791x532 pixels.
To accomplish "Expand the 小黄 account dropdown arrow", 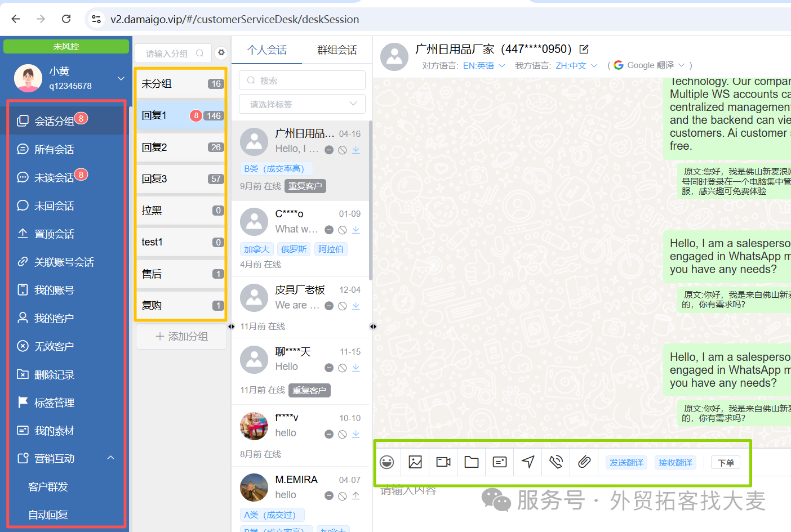I will coord(121,78).
